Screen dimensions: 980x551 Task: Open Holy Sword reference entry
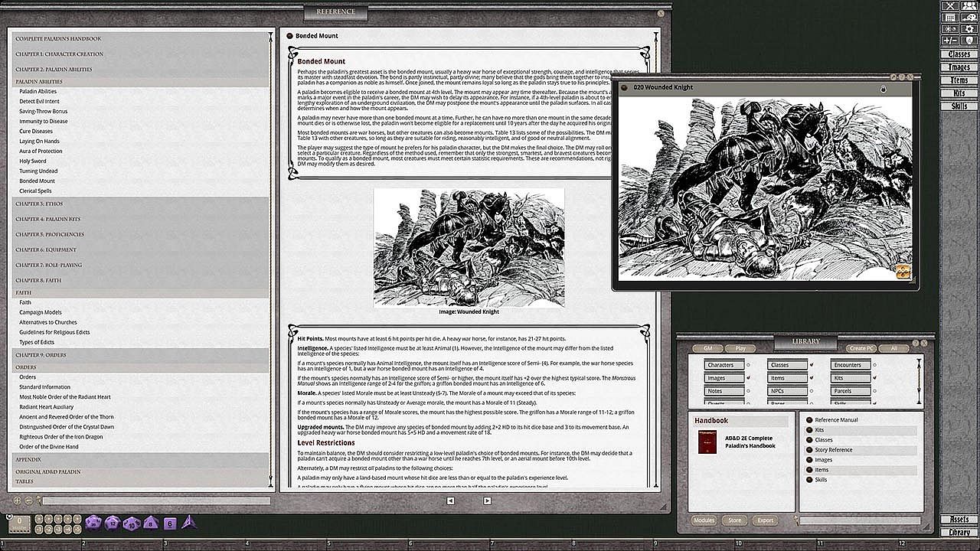pos(33,161)
